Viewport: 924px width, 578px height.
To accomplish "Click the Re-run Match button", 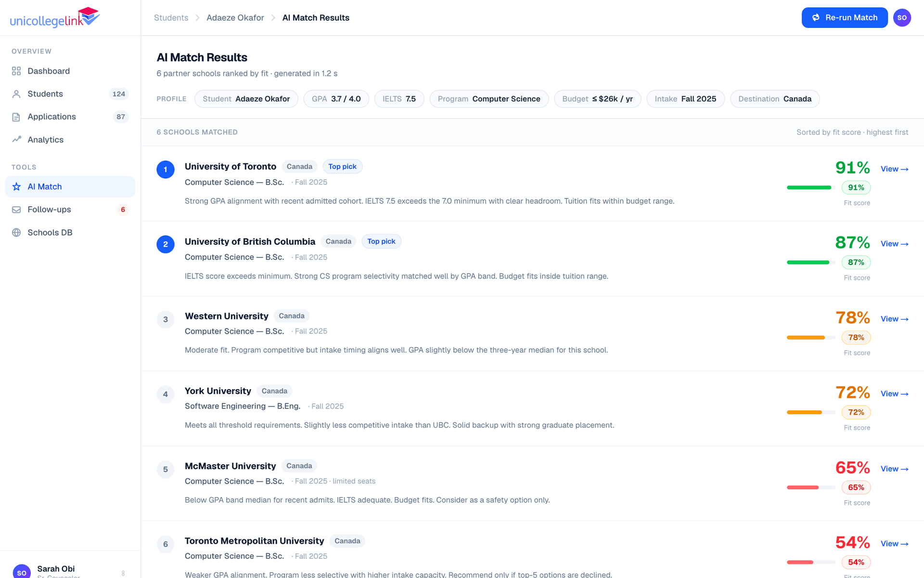I will pos(845,18).
